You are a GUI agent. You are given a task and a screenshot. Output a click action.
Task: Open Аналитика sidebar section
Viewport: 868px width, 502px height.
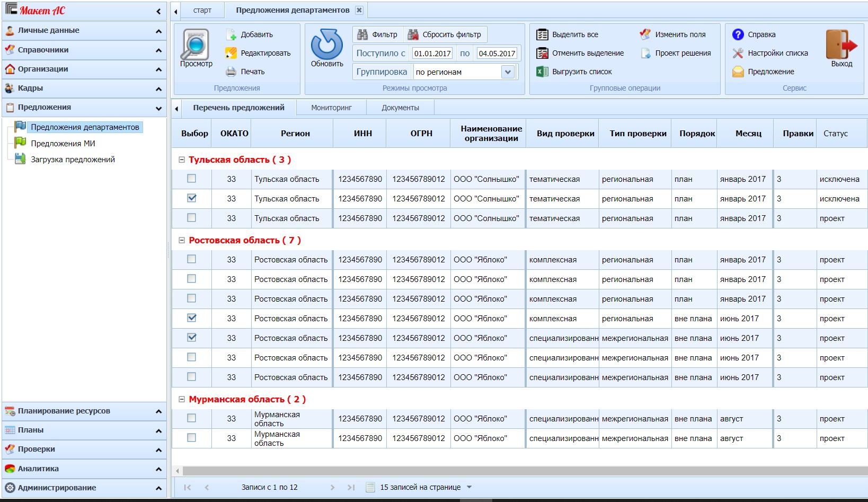tap(84, 469)
